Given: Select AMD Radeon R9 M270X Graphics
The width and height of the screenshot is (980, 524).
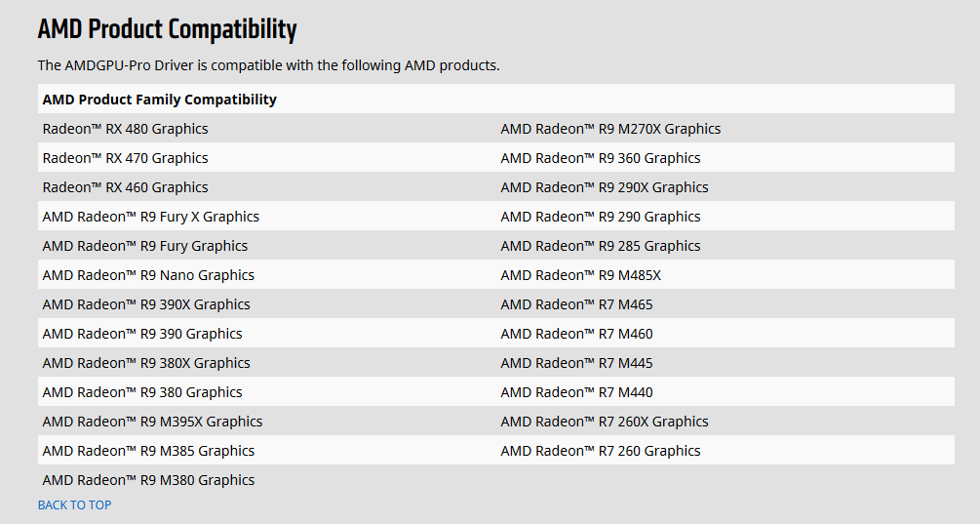Looking at the screenshot, I should (x=610, y=129).
